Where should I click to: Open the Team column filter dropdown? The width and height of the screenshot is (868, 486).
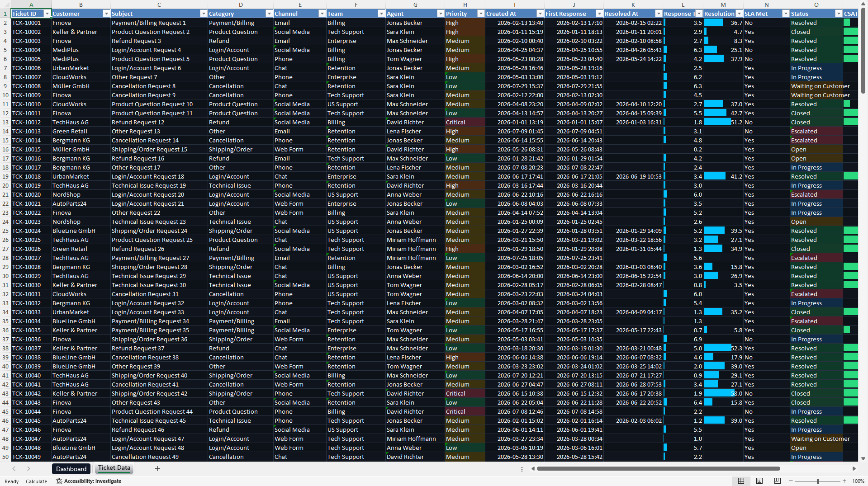pos(381,14)
